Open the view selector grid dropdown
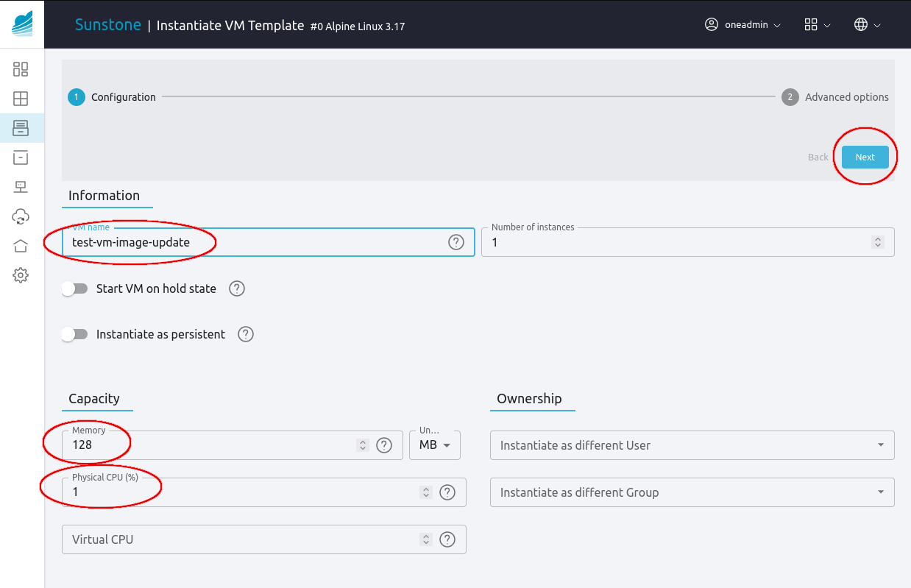911x588 pixels. (818, 24)
